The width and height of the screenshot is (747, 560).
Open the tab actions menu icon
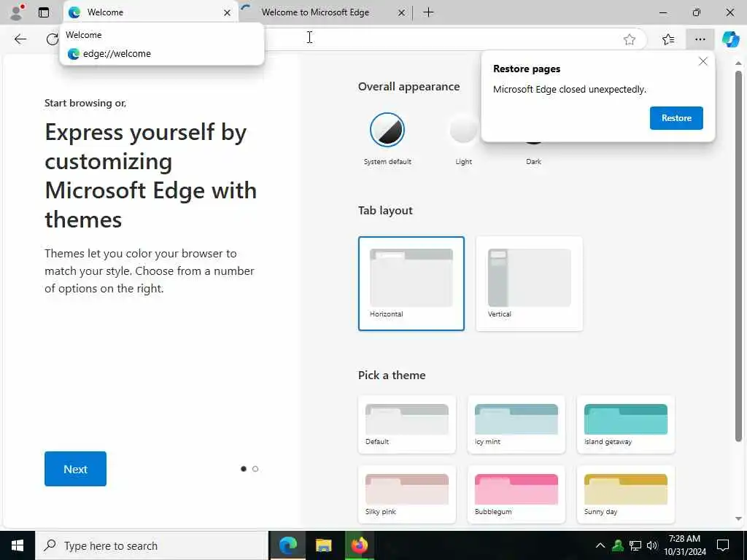click(44, 12)
